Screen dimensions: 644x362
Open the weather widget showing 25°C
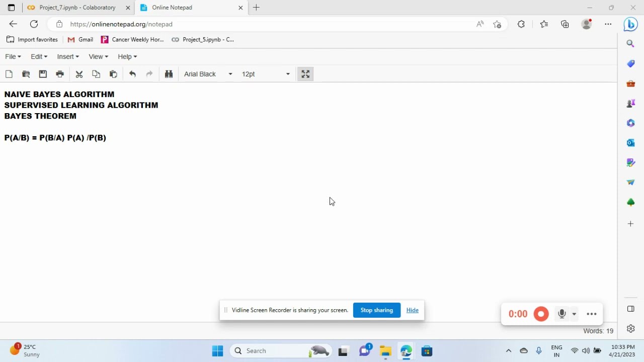(24, 350)
